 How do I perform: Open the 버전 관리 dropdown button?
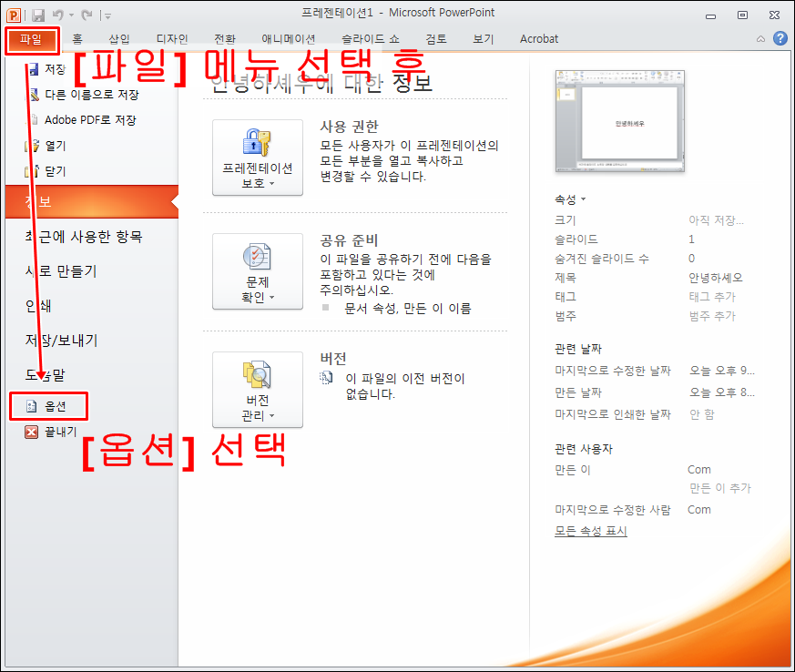point(258,390)
